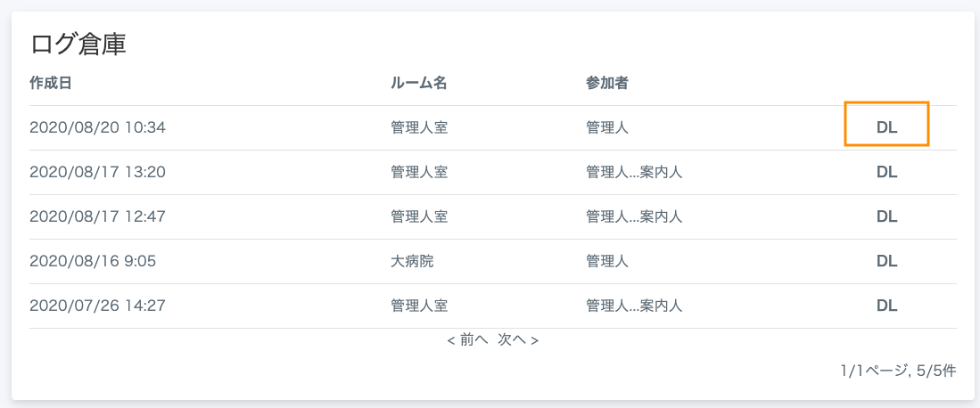Click 管理人室 room name in first row
The height and width of the screenshot is (408, 980).
point(419,127)
